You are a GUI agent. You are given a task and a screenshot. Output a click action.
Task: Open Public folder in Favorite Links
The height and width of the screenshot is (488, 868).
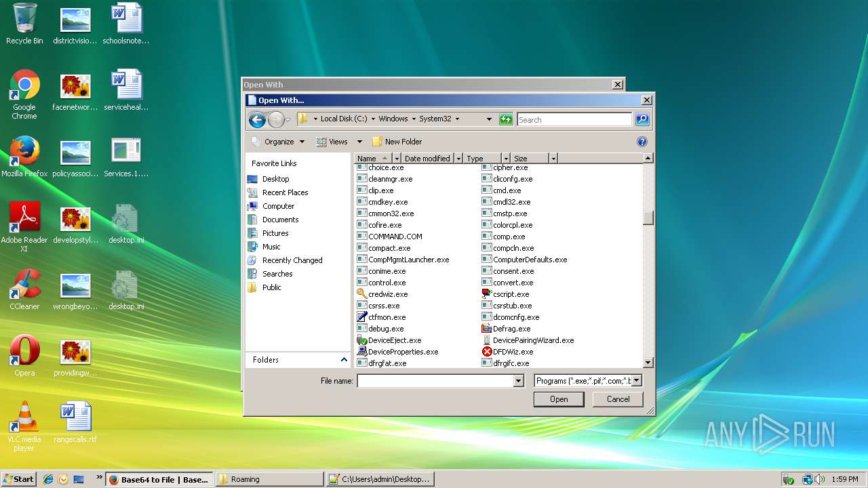pyautogui.click(x=264, y=287)
